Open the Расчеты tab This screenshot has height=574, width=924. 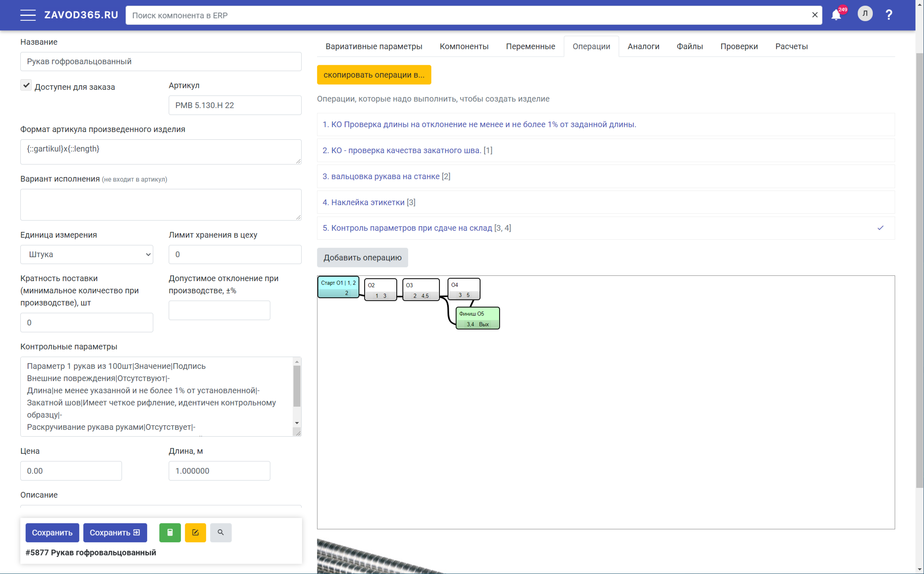(x=791, y=46)
